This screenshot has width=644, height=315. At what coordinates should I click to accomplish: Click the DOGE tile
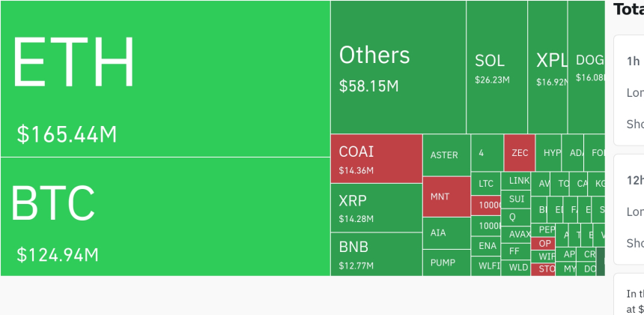[x=586, y=67]
